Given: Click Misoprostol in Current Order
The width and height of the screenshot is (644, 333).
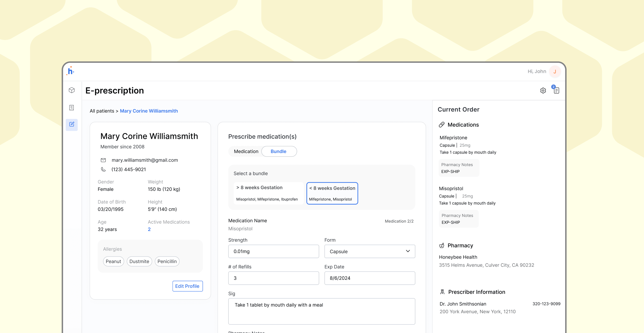Looking at the screenshot, I should coord(451,189).
